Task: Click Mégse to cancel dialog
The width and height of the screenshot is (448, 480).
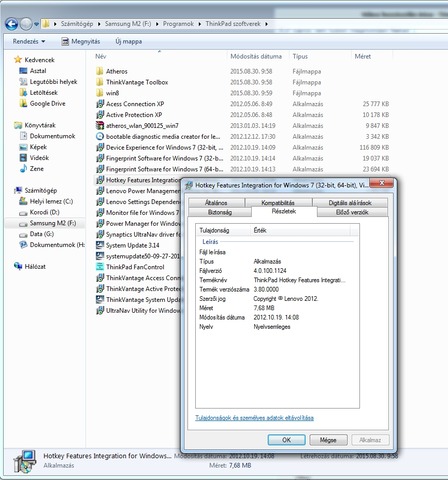Action: [x=328, y=440]
